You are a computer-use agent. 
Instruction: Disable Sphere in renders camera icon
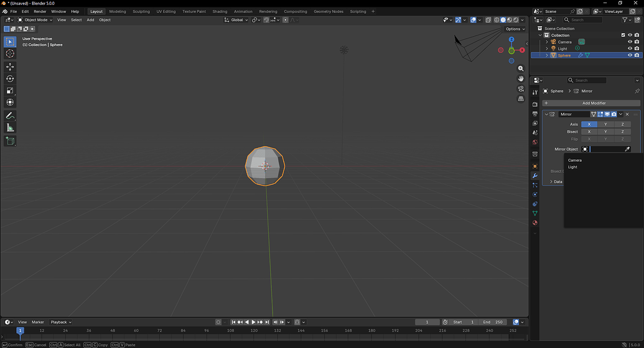(x=637, y=55)
